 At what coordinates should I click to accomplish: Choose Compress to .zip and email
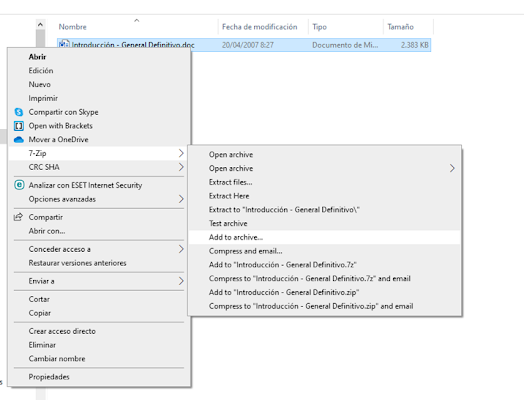pos(324,306)
